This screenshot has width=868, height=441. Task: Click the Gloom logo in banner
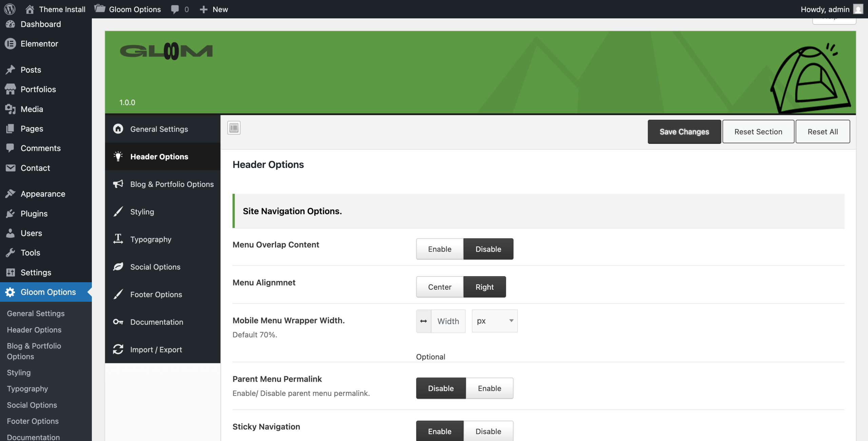point(166,51)
